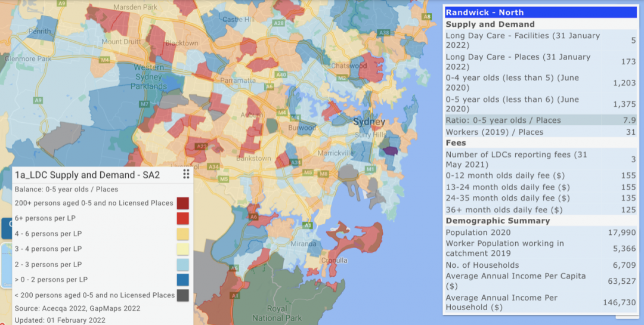Click the purple selected region near Sydney
This screenshot has height=325, width=644.
click(391, 151)
